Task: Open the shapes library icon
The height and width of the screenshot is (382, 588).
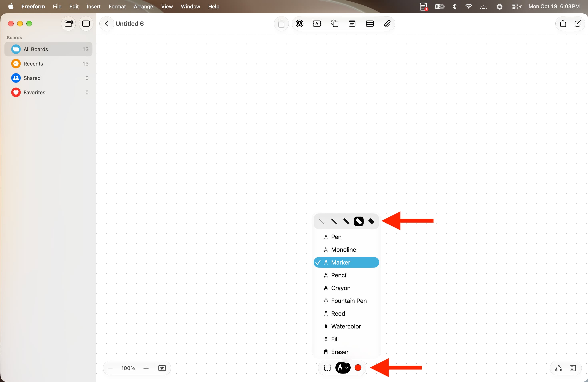Action: pyautogui.click(x=335, y=24)
